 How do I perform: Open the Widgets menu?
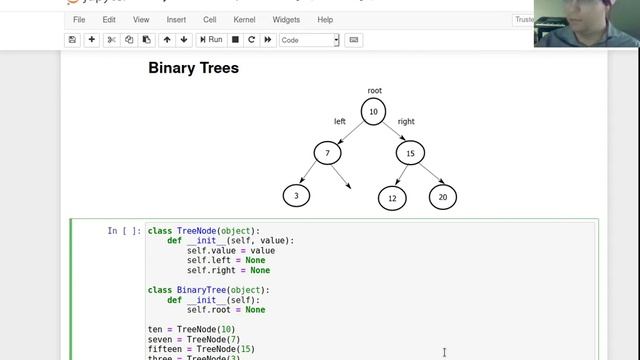[286, 20]
